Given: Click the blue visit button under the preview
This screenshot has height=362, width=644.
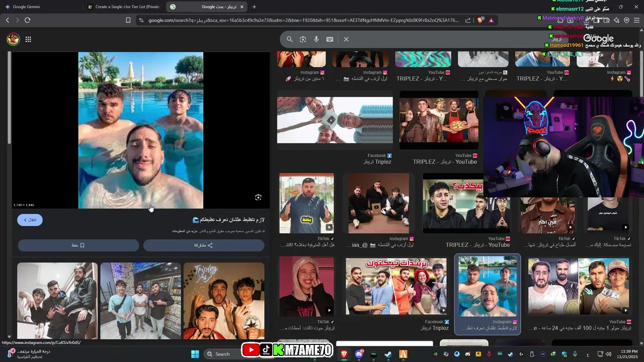Looking at the screenshot, I should click(x=30, y=220).
